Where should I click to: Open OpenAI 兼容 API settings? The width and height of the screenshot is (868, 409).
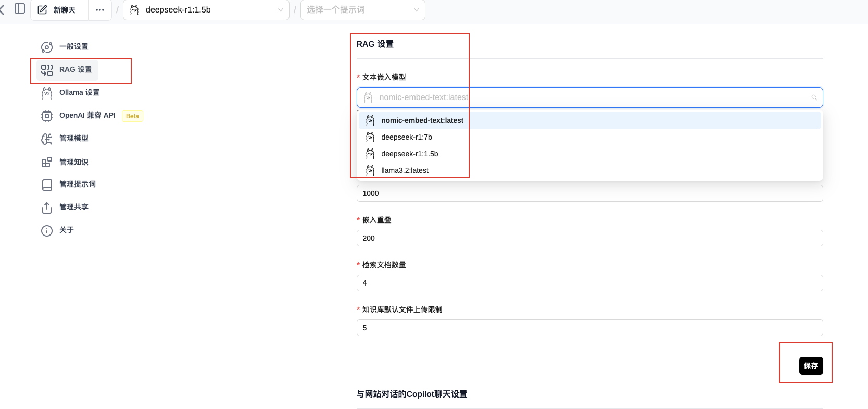click(87, 115)
